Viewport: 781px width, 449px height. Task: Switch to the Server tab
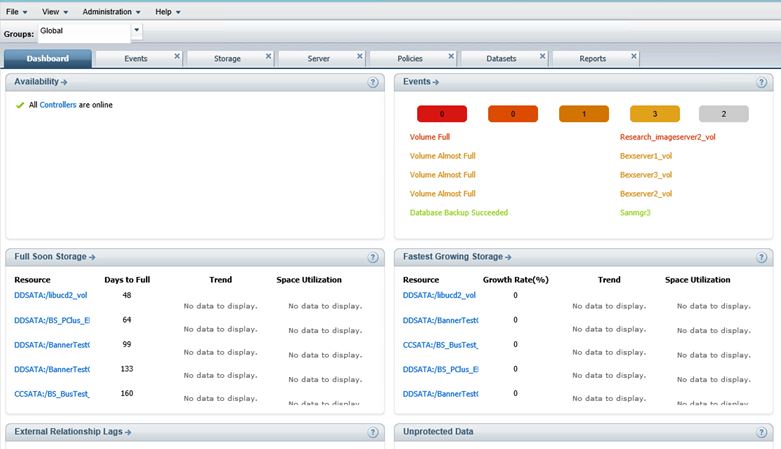coord(318,59)
